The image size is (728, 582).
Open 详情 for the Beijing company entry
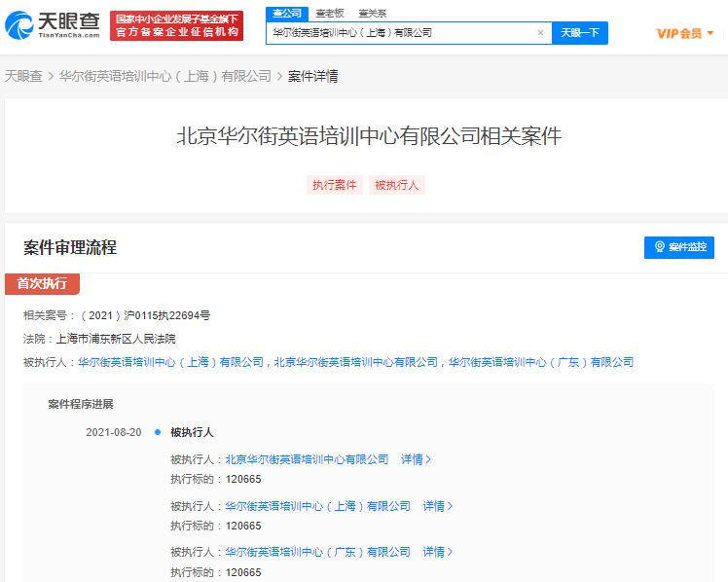(416, 459)
